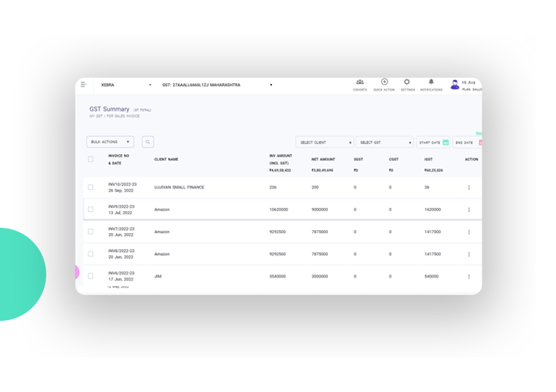
Task: Click the search magnifier button
Action: [x=148, y=142]
